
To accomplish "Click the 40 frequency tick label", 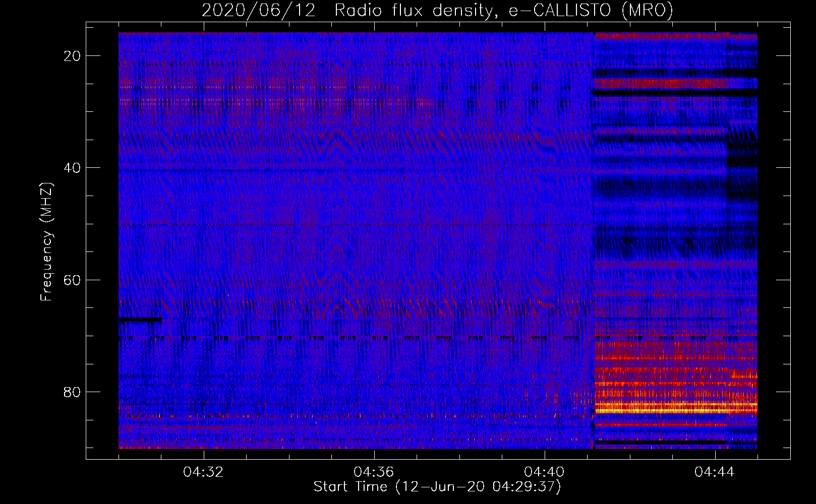I will pos(72,168).
